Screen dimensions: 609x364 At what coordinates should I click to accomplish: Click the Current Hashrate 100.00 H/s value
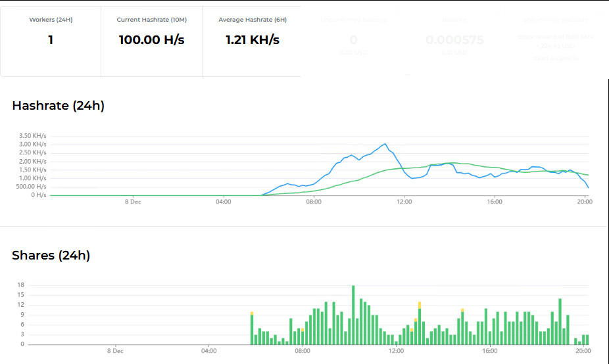(x=151, y=40)
